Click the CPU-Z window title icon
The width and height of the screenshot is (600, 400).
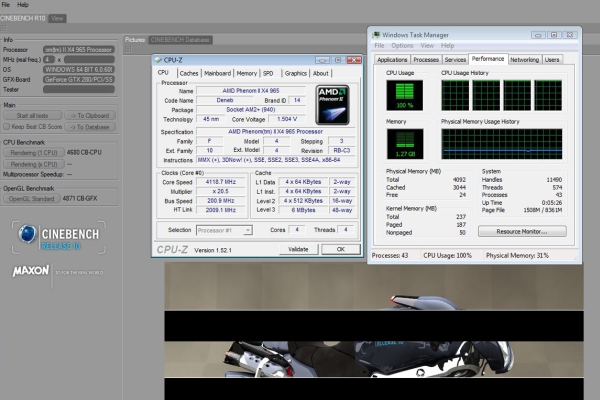159,59
